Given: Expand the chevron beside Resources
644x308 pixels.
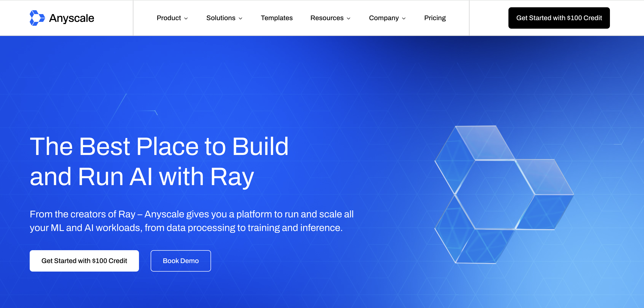Looking at the screenshot, I should (349, 18).
